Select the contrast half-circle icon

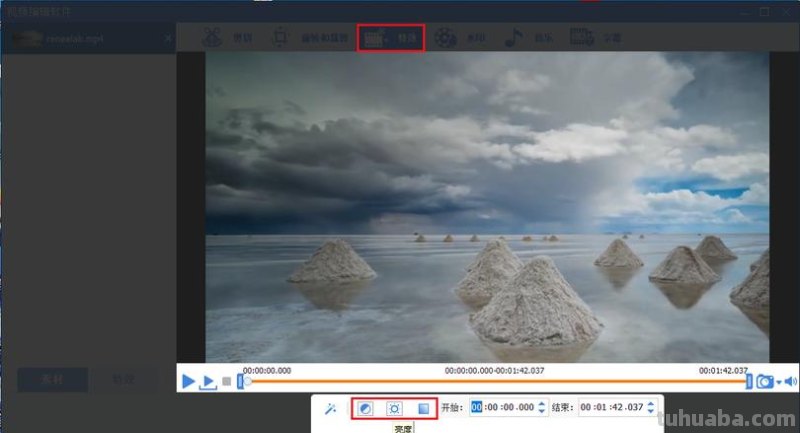365,408
